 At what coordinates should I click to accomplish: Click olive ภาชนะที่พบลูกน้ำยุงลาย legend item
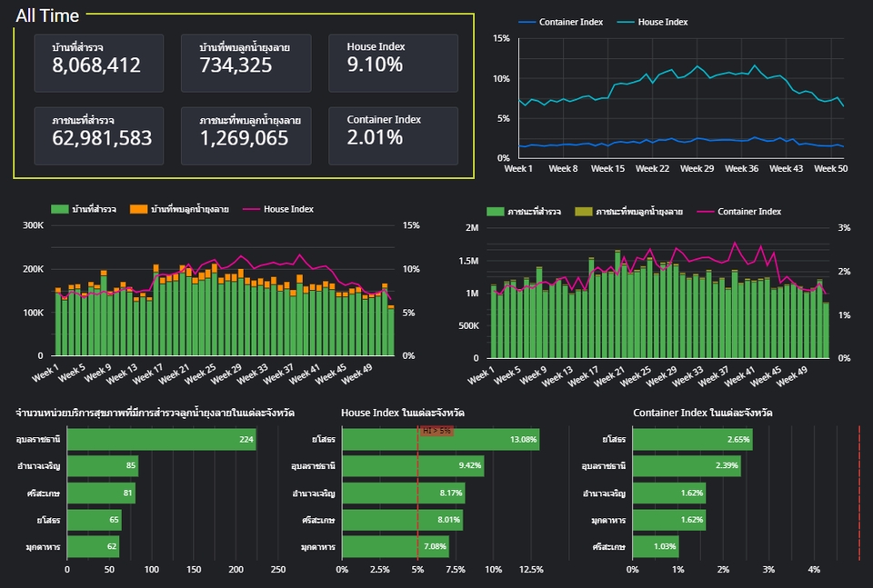tap(629, 212)
